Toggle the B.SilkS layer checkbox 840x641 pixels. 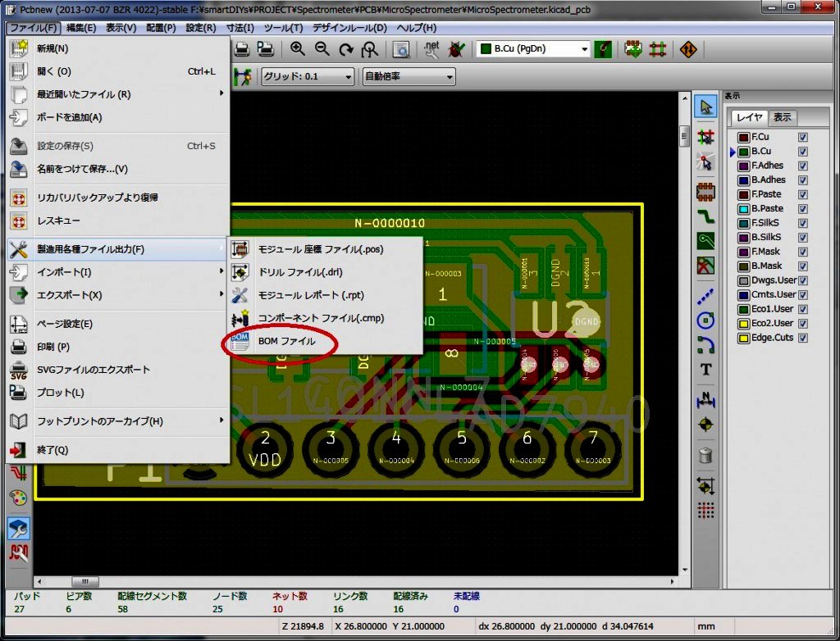pos(803,238)
